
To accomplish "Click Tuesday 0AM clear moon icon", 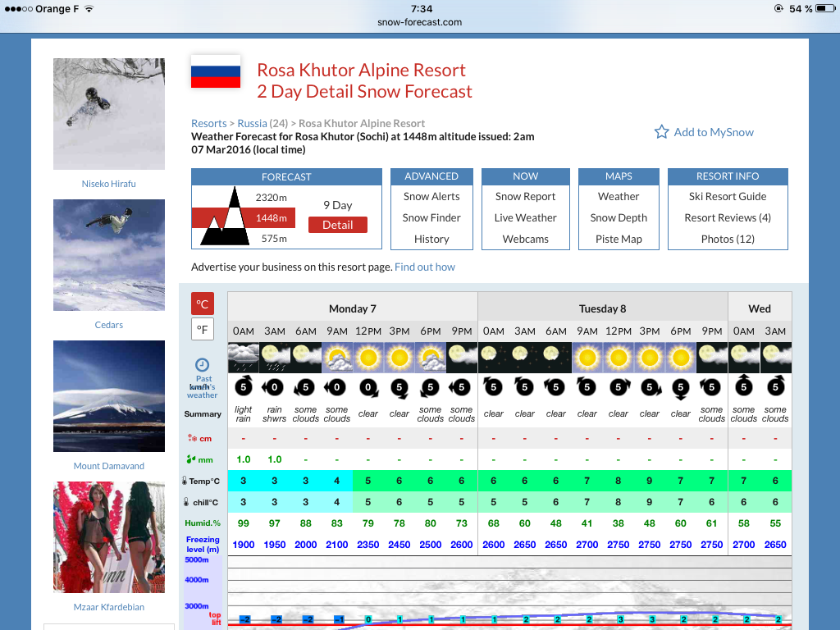I will tap(493, 358).
